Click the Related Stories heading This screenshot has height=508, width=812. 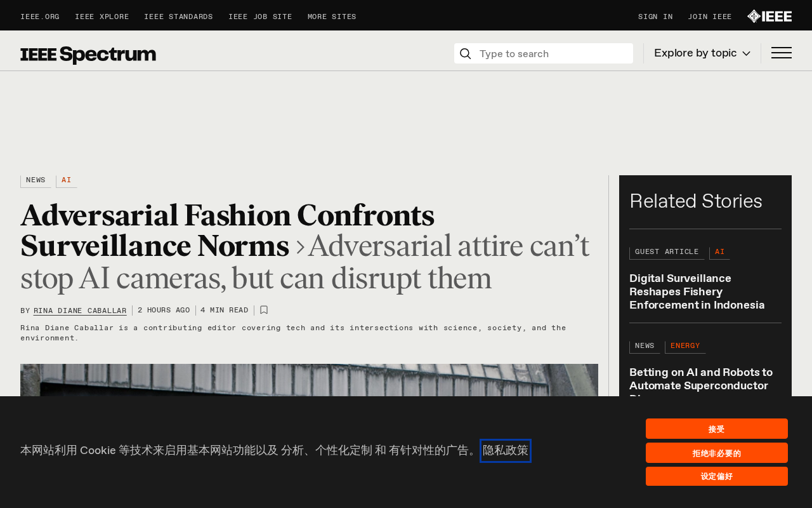tap(696, 201)
